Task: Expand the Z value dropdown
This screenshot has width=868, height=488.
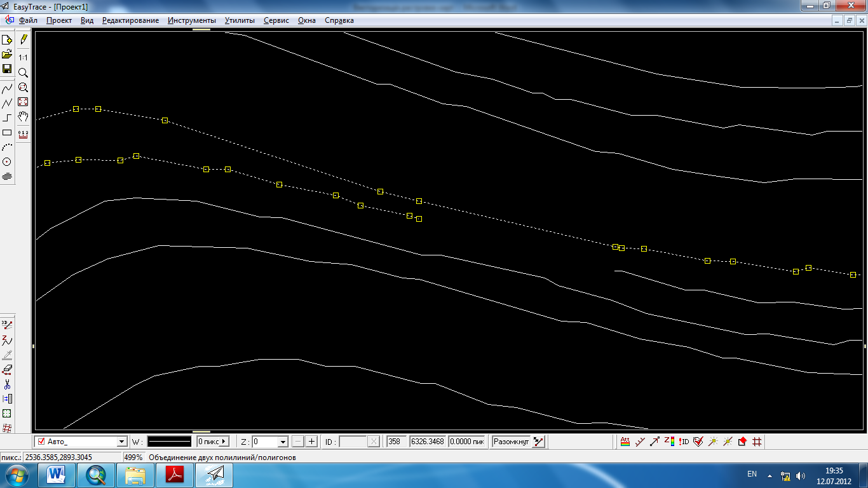Action: coord(283,442)
